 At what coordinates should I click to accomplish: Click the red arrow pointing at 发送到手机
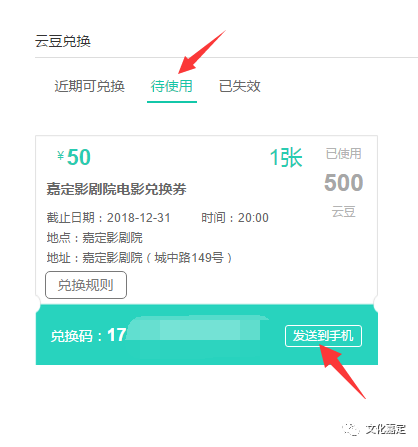(342, 372)
